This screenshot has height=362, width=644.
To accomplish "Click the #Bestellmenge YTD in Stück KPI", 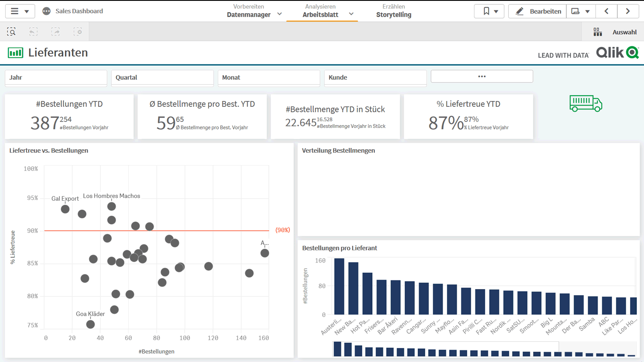I will point(335,116).
